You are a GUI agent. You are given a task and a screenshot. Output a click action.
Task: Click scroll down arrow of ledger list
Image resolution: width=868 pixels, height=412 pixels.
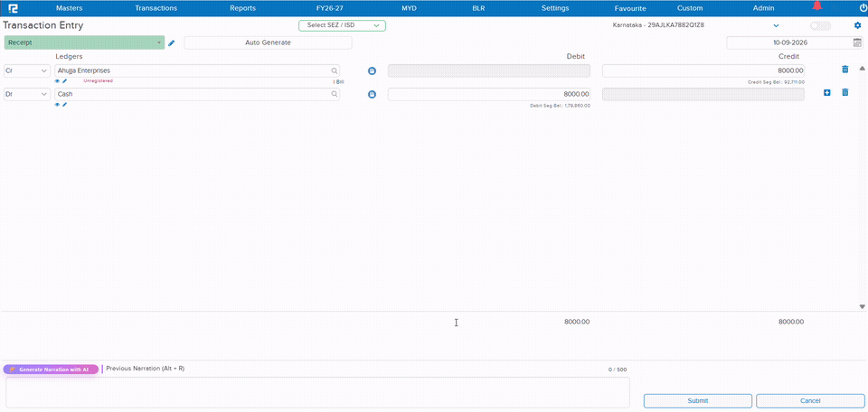click(862, 306)
